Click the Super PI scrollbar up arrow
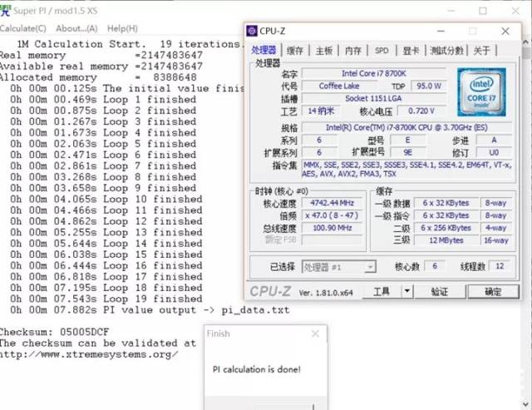Image resolution: width=532 pixels, height=410 pixels. pyautogui.click(x=526, y=42)
